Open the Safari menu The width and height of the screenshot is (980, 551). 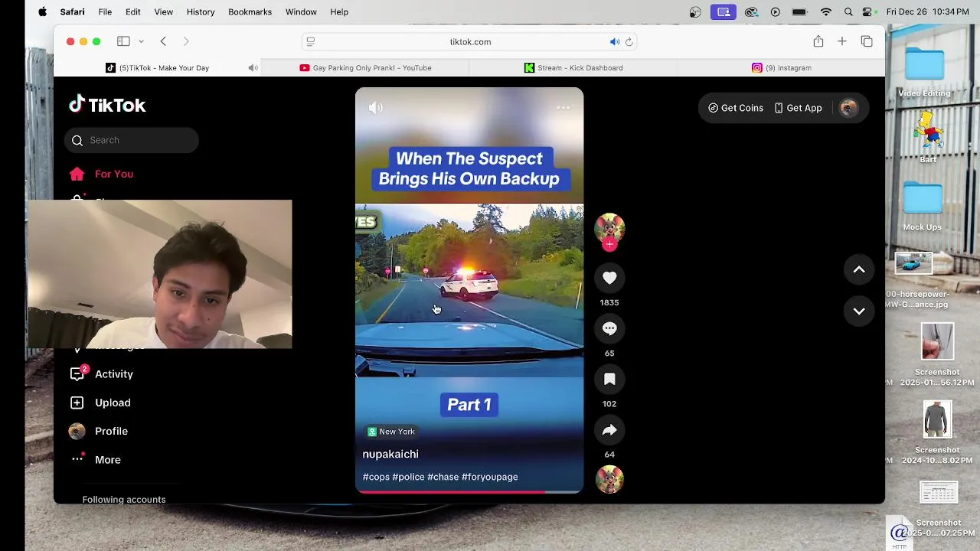coord(72,11)
